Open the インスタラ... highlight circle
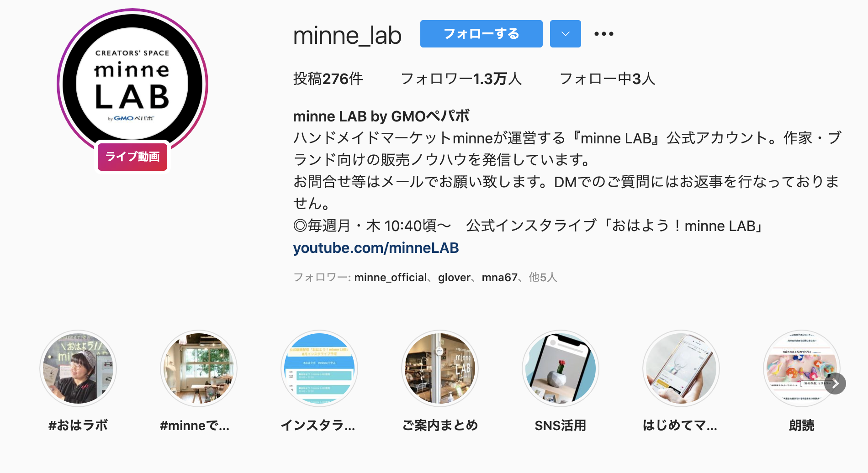Screen dimensions: 868x473 (319, 368)
